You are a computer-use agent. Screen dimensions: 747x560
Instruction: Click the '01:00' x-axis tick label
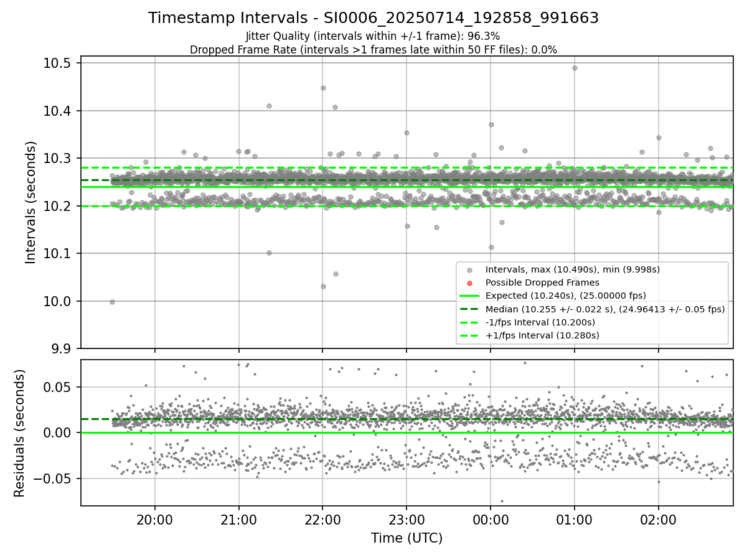tap(575, 520)
